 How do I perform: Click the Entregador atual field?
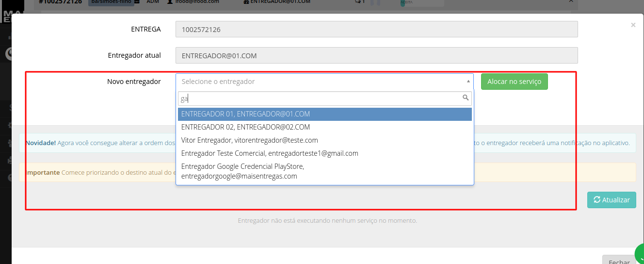(x=376, y=55)
